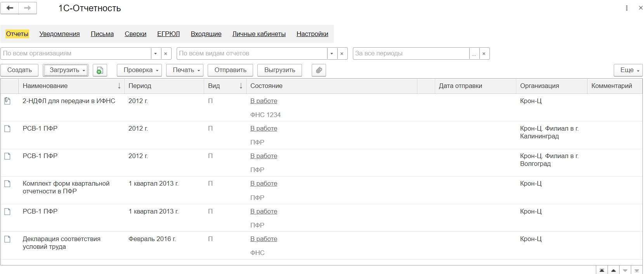
Task: Click the paperclip attachment icon
Action: point(319,70)
